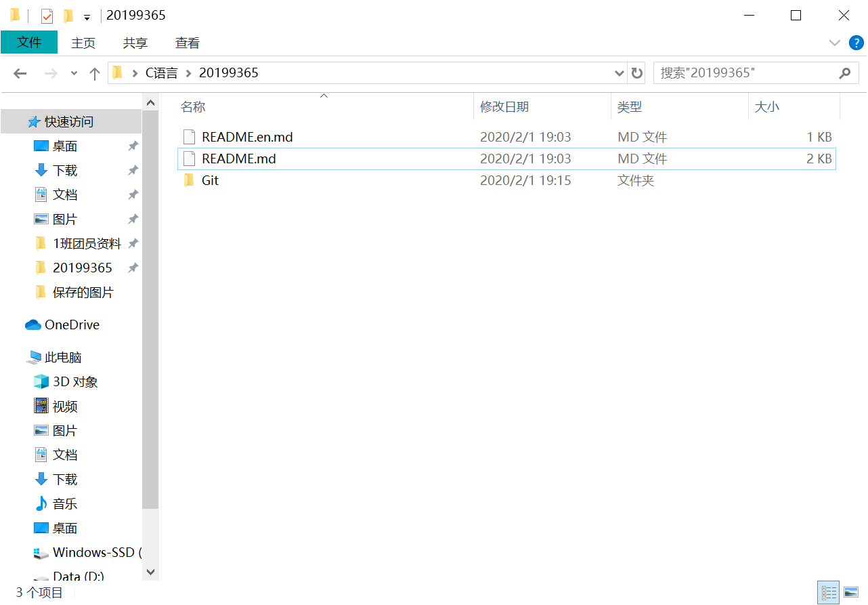The width and height of the screenshot is (868, 605).
Task: Switch to large icons view in status bar
Action: coord(851,593)
